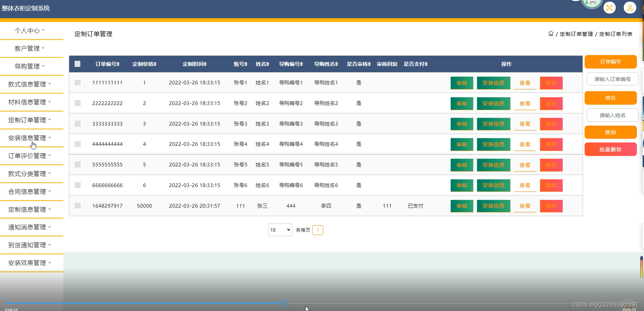The width and height of the screenshot is (644, 311).
Task: Click the 已支付 status cell
Action: point(416,206)
